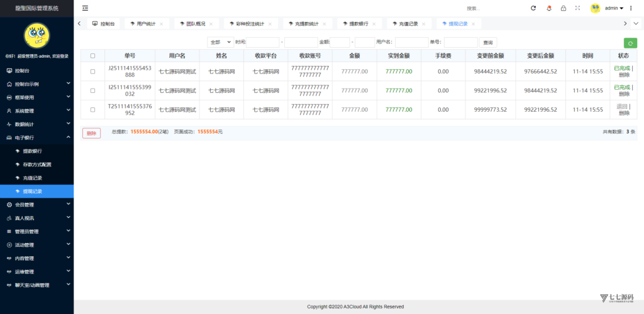The height and width of the screenshot is (314, 644).
Task: Check the select-all checkbox in table header
Action: (92, 55)
